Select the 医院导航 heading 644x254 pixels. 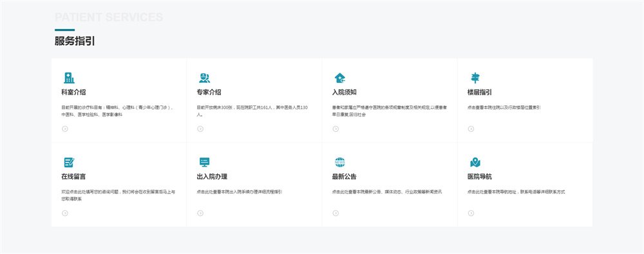point(480,177)
